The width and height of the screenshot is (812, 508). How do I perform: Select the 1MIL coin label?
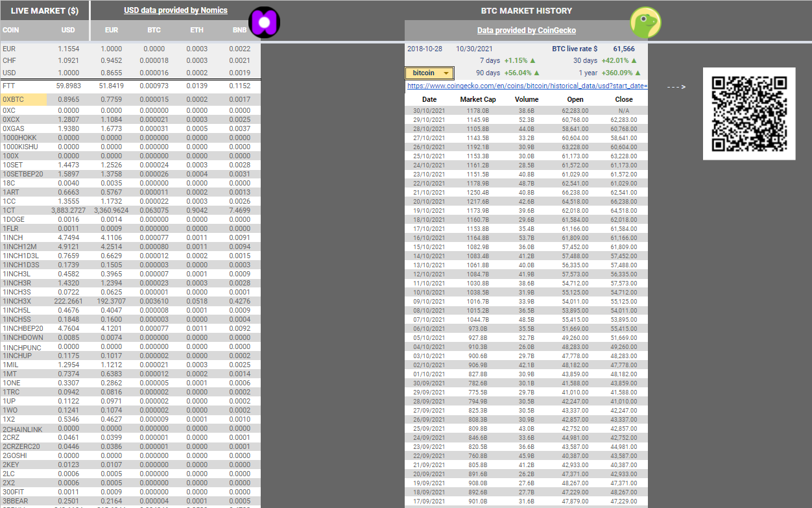(x=10, y=365)
